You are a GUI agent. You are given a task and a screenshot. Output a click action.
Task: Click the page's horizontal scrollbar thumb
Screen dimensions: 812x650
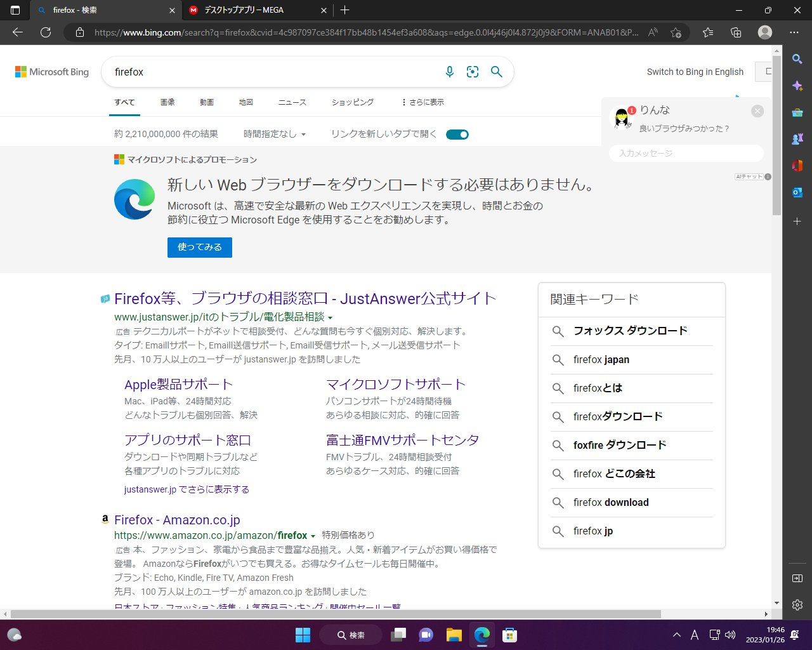click(x=336, y=614)
